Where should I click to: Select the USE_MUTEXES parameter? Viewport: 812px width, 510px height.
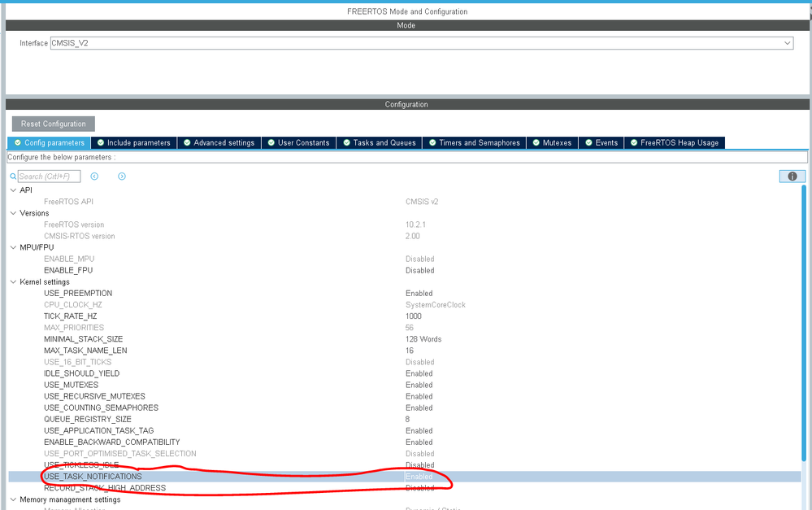point(71,385)
